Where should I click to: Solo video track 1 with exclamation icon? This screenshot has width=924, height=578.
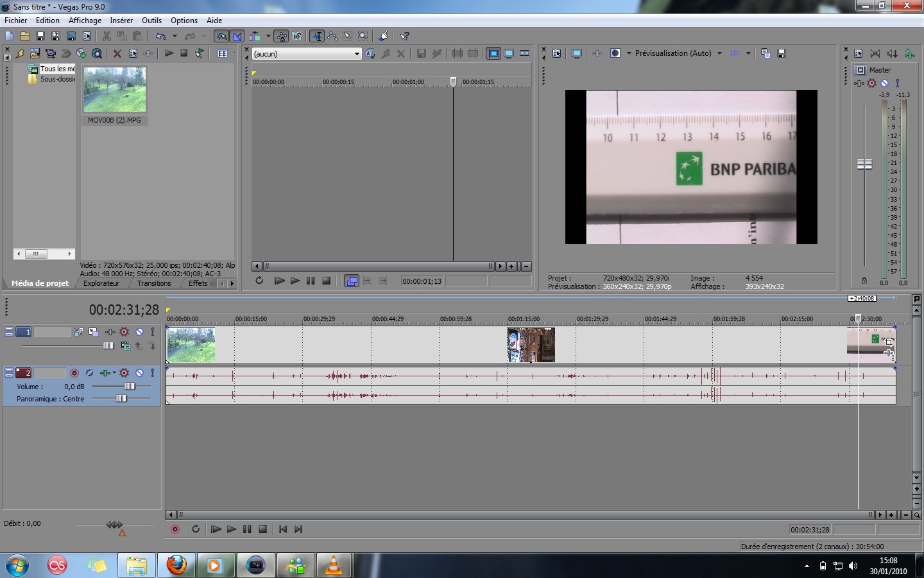152,332
